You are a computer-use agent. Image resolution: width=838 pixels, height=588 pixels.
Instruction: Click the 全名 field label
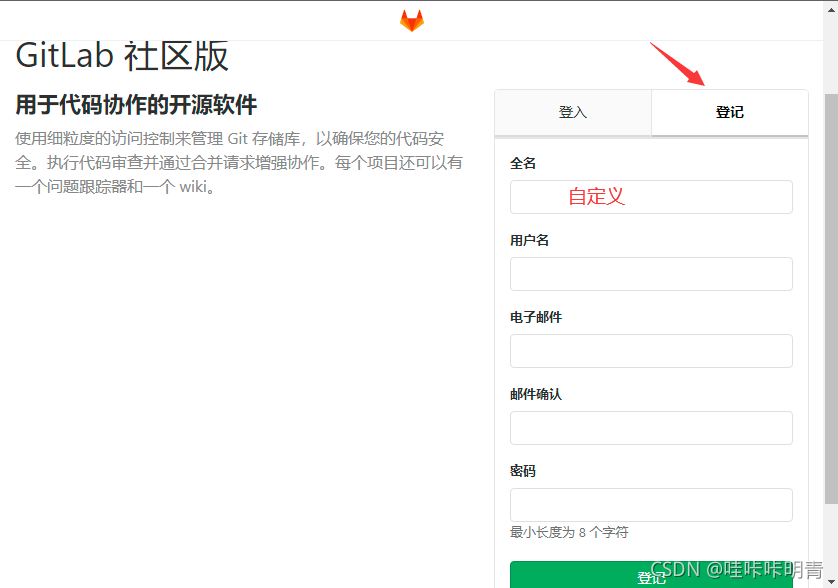pos(523,163)
